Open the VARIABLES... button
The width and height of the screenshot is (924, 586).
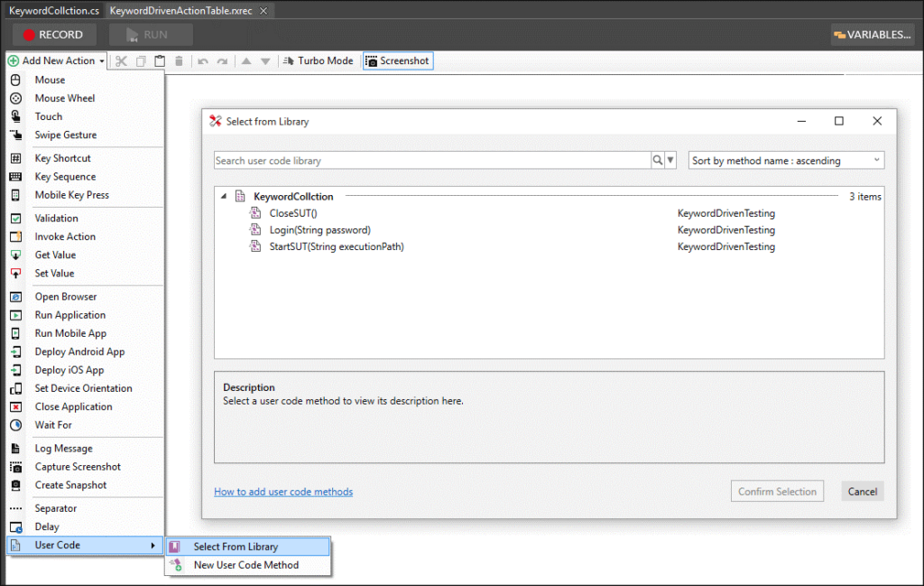[873, 35]
